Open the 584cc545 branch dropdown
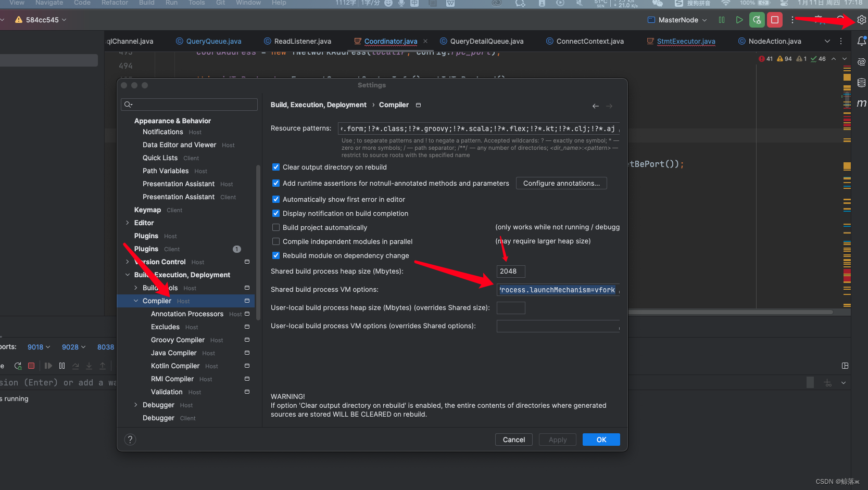Screen dimensions: 868x490 pos(41,20)
